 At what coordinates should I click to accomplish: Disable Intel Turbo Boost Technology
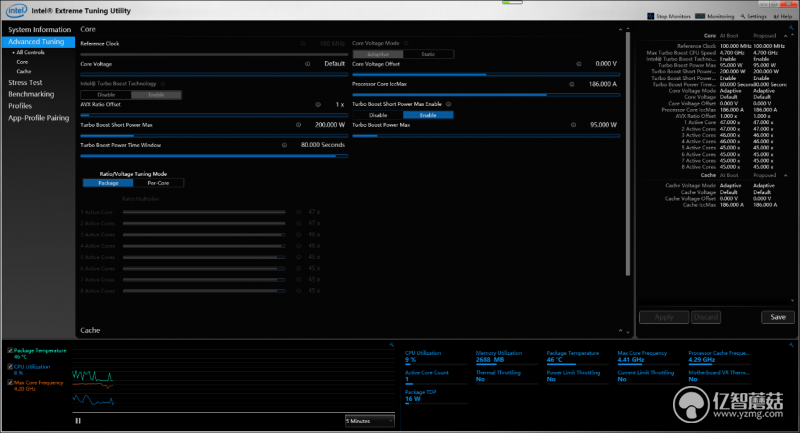(x=106, y=95)
